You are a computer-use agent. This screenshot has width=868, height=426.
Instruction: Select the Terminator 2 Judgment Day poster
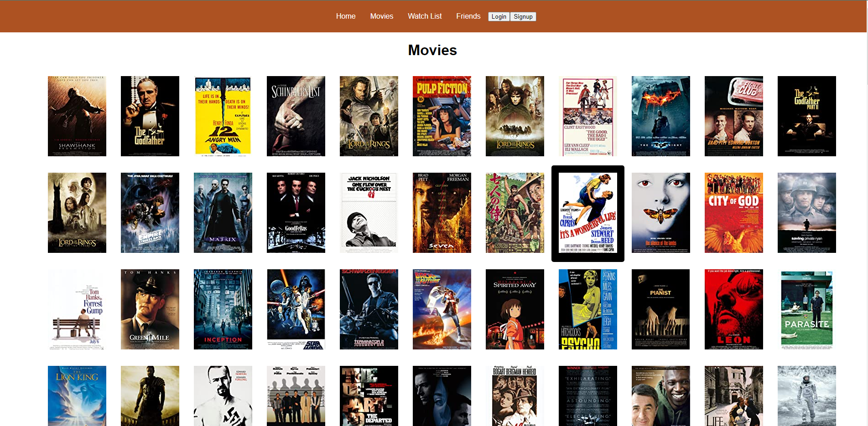369,309
